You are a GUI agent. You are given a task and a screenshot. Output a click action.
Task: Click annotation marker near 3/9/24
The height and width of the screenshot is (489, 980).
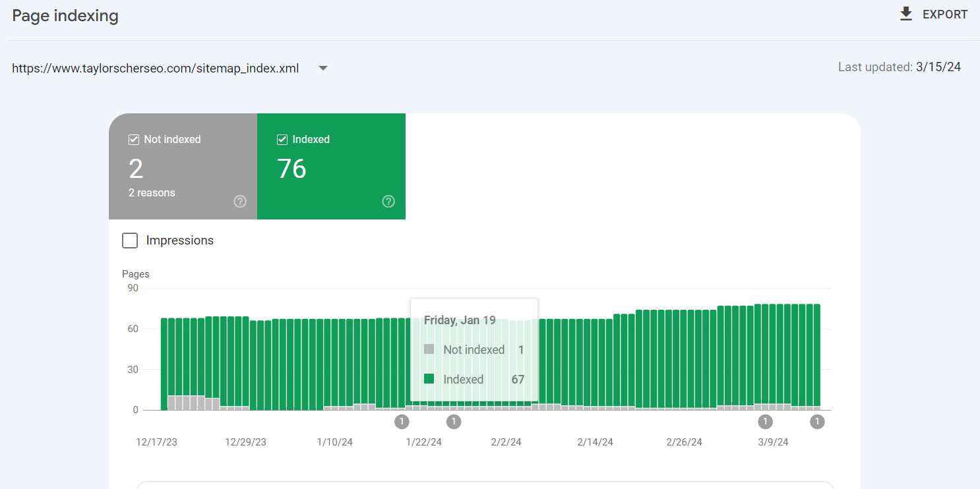765,422
